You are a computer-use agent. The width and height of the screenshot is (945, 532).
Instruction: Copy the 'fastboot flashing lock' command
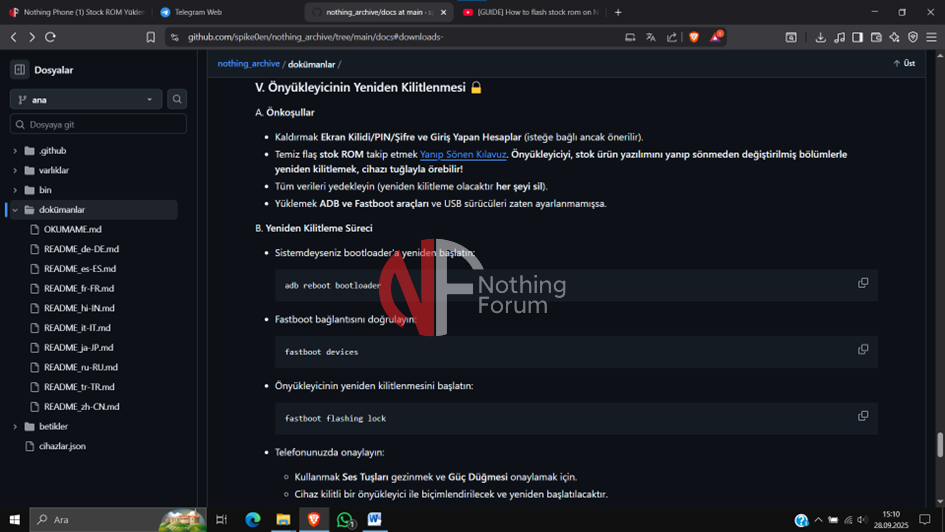pyautogui.click(x=862, y=416)
